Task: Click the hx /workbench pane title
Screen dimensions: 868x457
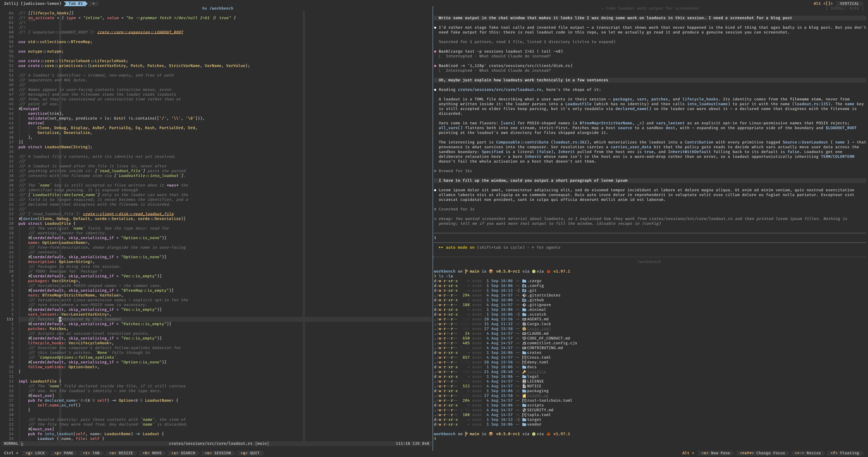Action: tap(218, 8)
